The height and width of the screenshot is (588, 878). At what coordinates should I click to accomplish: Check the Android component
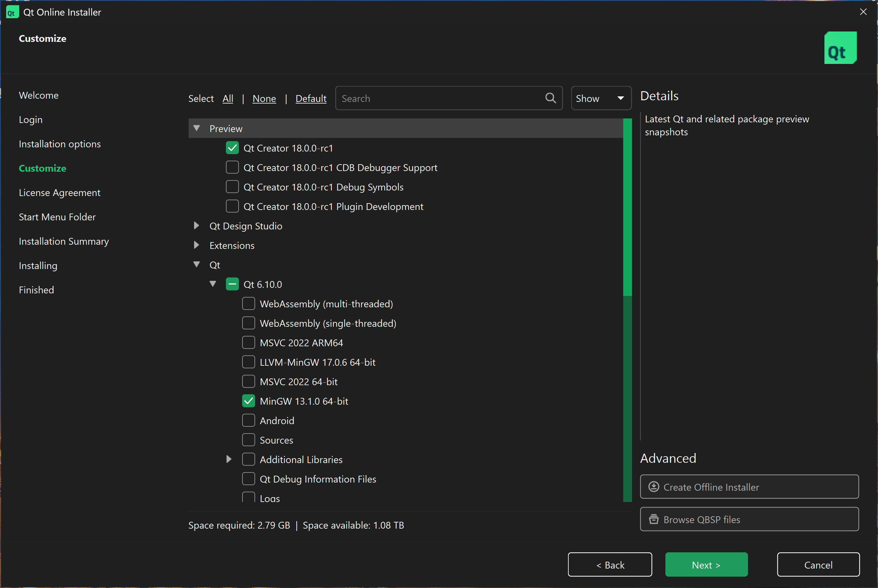pyautogui.click(x=249, y=421)
